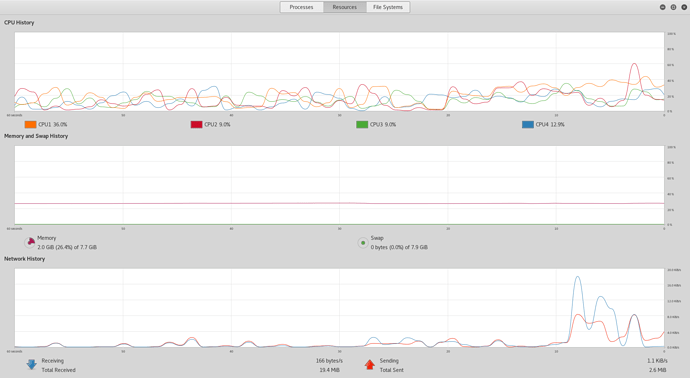This screenshot has width=690, height=378.
Task: Click the Memory and Swap History graph
Action: point(339,185)
